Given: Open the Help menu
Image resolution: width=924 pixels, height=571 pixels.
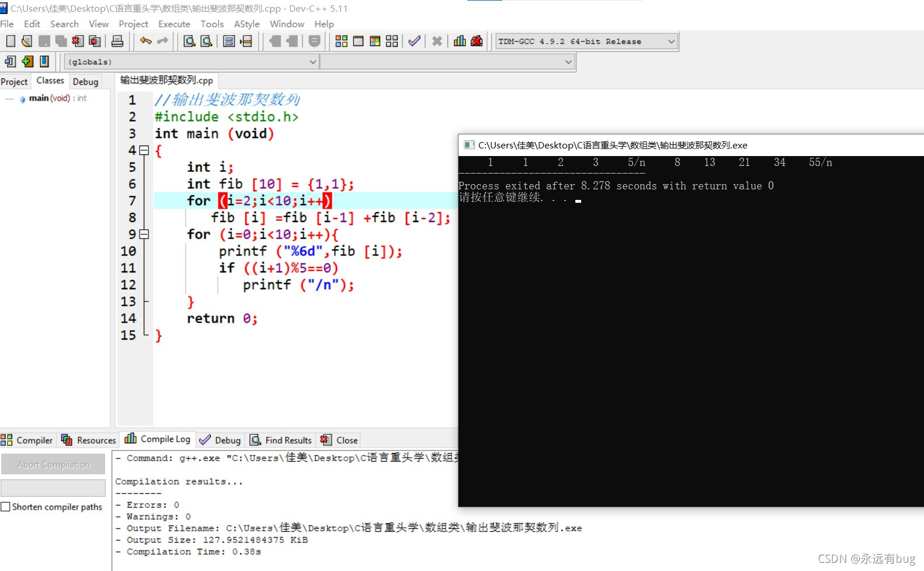Looking at the screenshot, I should [324, 24].
